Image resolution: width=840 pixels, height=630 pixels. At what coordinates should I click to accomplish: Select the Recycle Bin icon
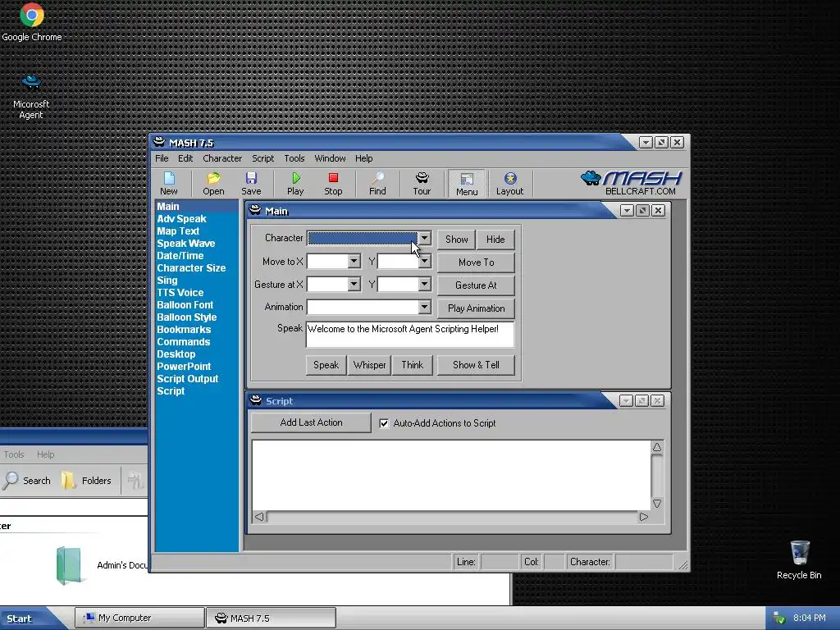pyautogui.click(x=799, y=559)
